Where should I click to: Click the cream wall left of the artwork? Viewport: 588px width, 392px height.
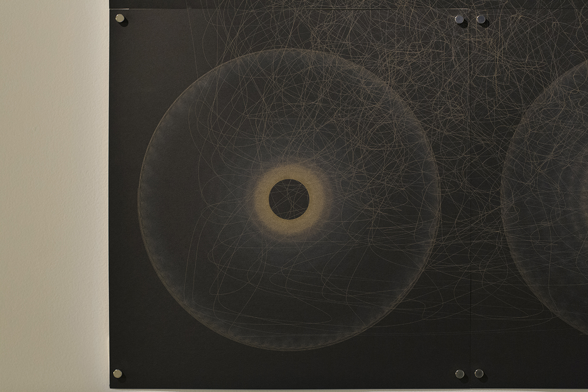[54, 196]
